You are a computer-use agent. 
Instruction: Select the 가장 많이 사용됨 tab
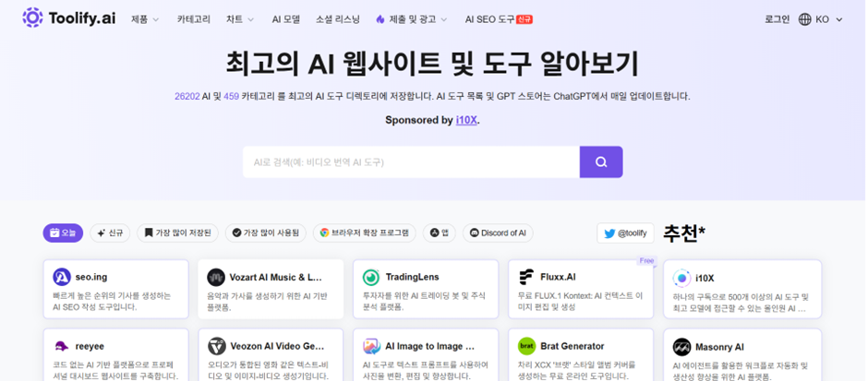[x=266, y=232]
